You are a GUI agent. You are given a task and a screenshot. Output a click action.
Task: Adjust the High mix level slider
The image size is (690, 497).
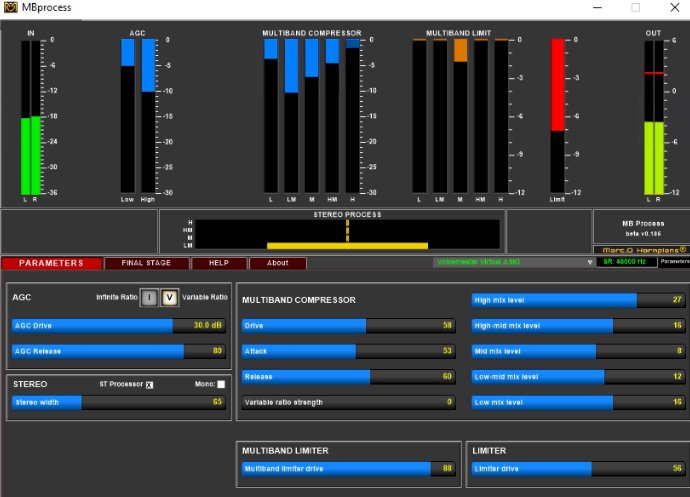click(577, 300)
